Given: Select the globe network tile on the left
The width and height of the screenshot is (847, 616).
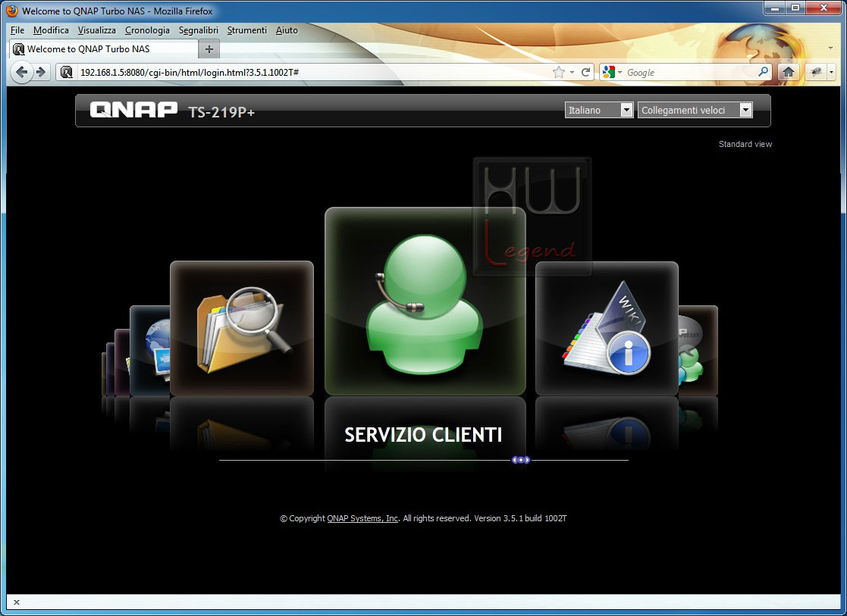Looking at the screenshot, I should click(x=150, y=351).
